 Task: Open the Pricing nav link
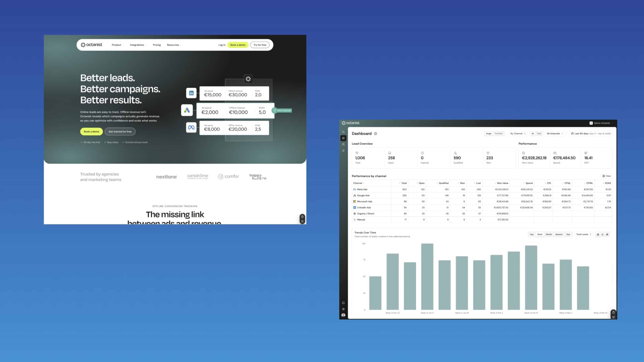point(156,45)
